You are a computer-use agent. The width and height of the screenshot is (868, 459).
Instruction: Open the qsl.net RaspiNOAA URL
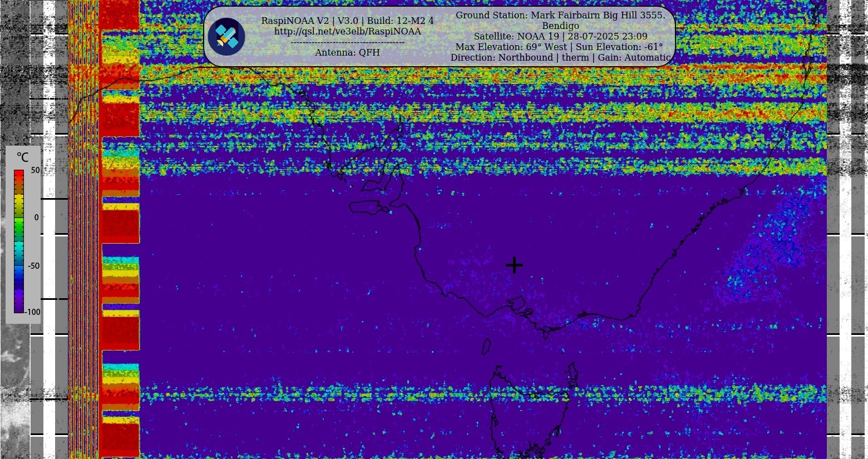(347, 32)
